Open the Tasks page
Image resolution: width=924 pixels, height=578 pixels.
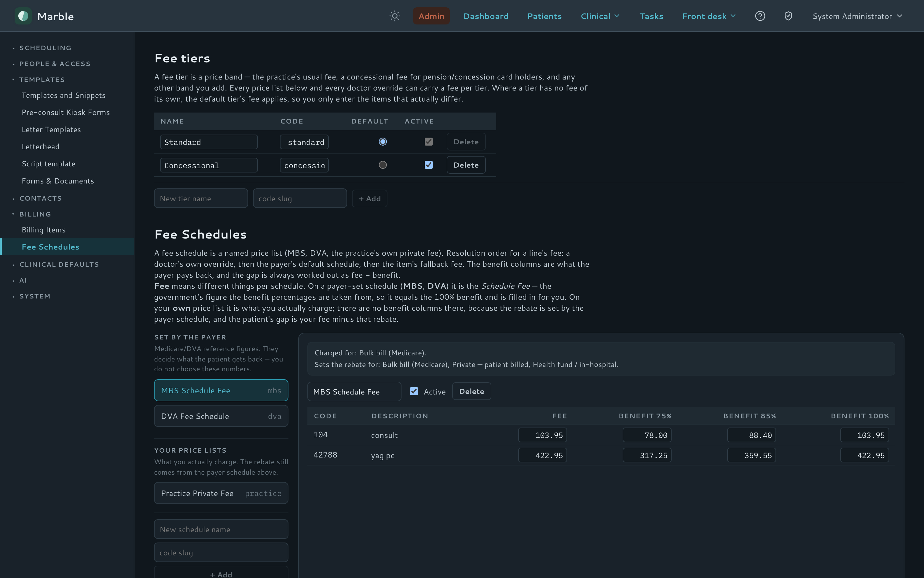[651, 16]
